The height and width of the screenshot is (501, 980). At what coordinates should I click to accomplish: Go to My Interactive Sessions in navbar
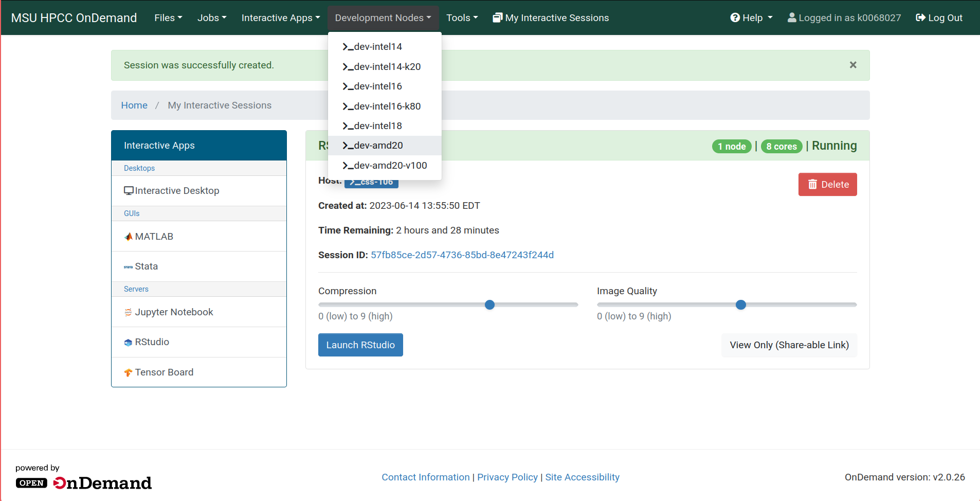(x=551, y=17)
